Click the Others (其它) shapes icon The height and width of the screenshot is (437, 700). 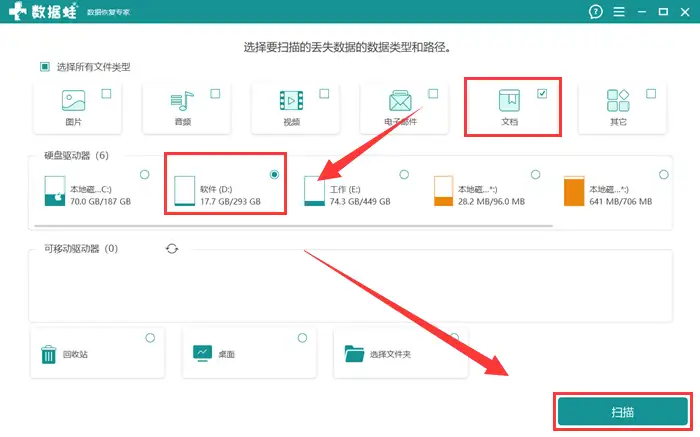pos(618,100)
